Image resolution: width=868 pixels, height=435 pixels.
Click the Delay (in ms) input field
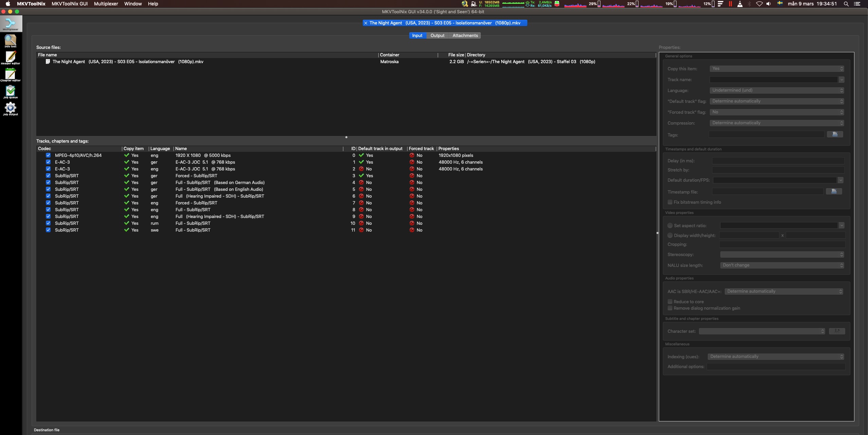click(x=778, y=161)
